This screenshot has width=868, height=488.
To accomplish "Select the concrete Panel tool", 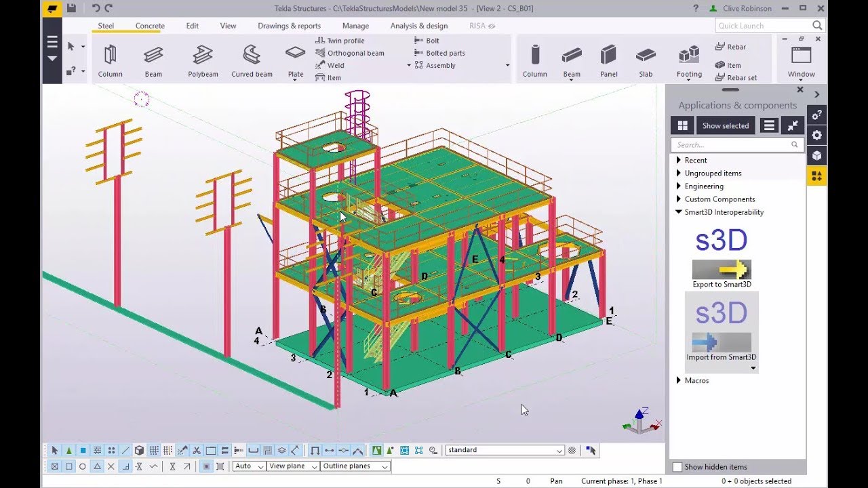I will (x=609, y=61).
